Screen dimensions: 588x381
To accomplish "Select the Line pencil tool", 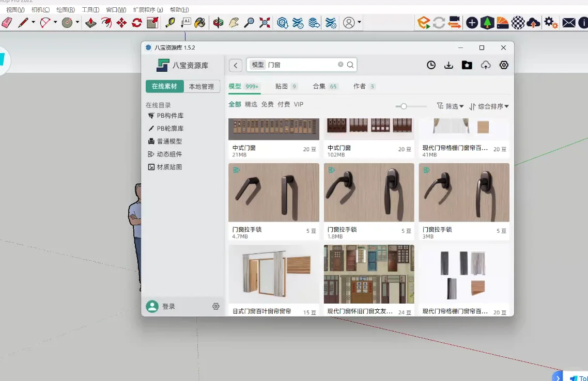I will click(x=23, y=23).
